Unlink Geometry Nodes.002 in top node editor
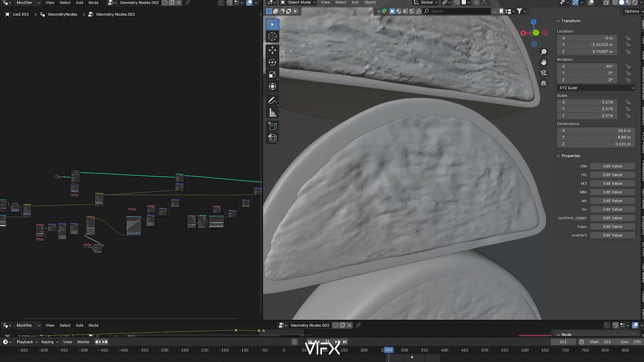 tap(179, 3)
